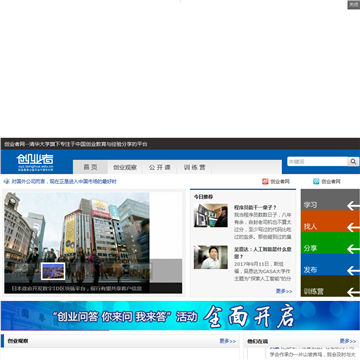Click the programmer article thumbnail in 今日推荐
This screenshot has width=360, height=360.
point(211,216)
